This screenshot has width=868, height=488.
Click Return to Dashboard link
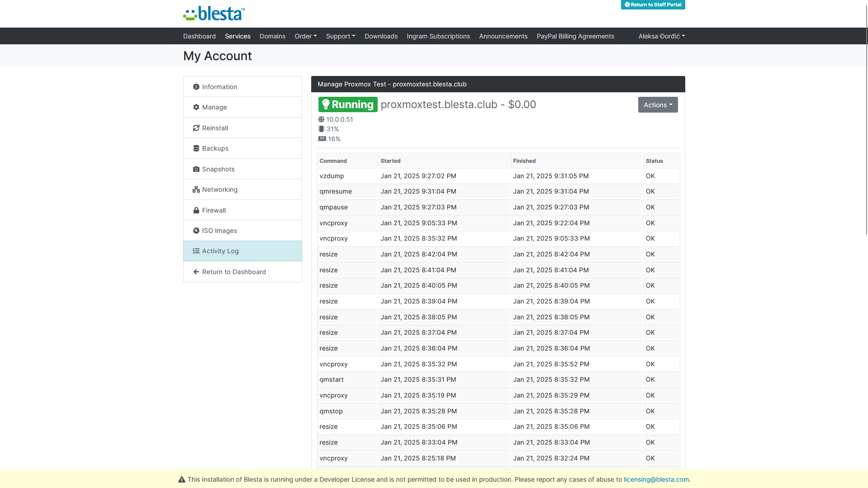(x=242, y=272)
